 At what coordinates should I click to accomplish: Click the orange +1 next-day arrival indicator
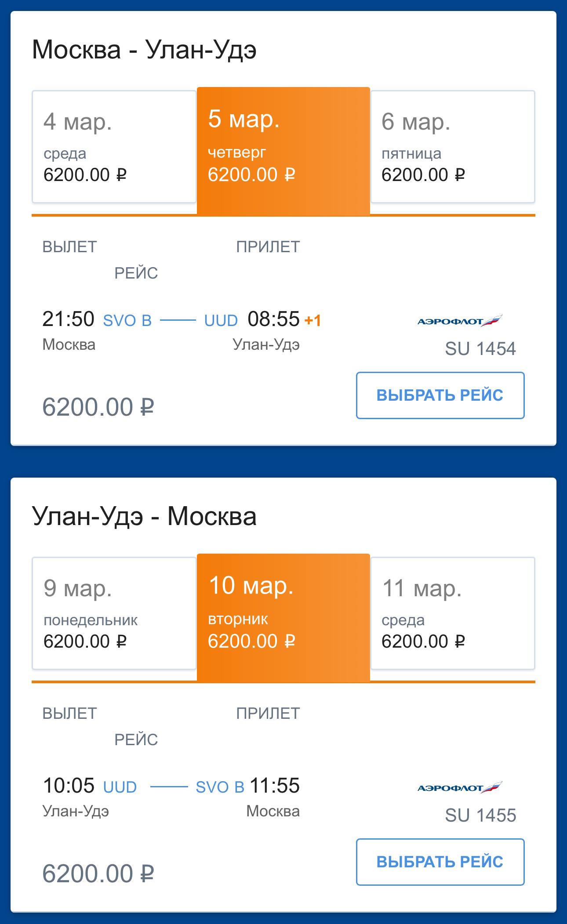point(313,321)
